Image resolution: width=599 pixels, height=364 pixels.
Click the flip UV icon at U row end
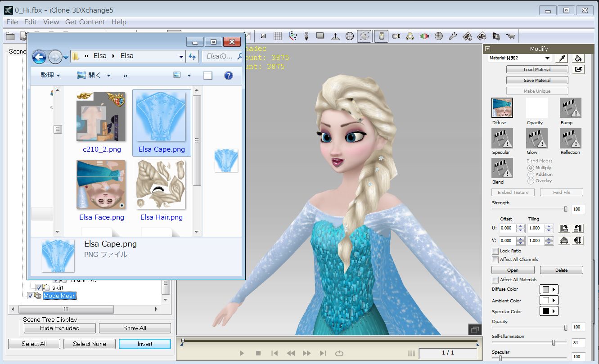pyautogui.click(x=578, y=228)
